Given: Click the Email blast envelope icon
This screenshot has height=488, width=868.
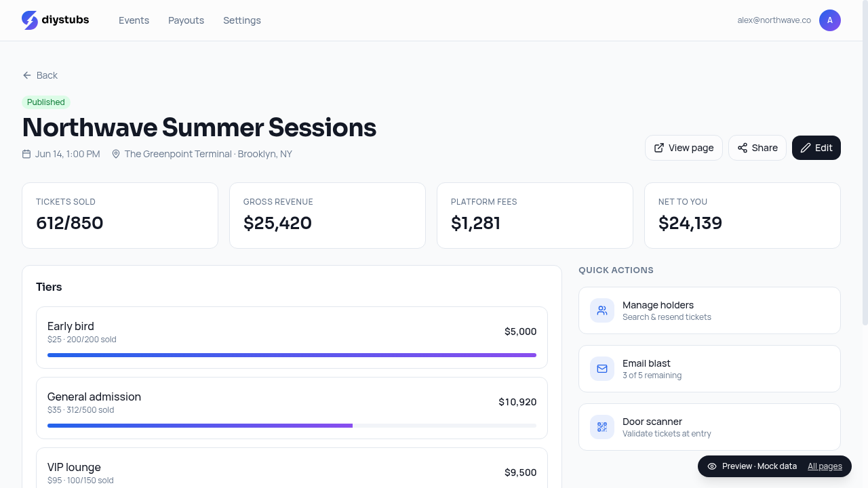Looking at the screenshot, I should pyautogui.click(x=602, y=369).
